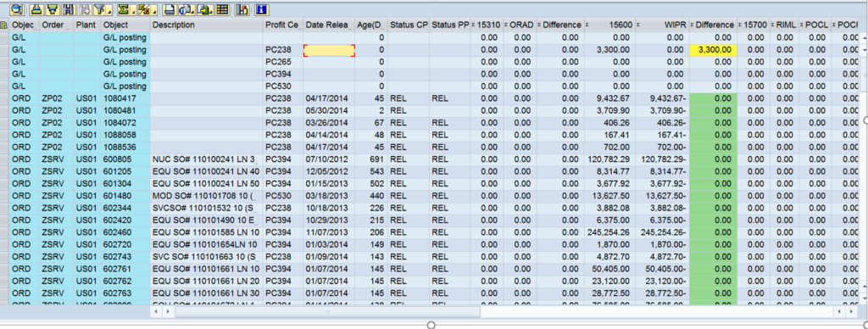Click the PC265 profit center cell
This screenshot has width=868, height=329.
point(283,62)
